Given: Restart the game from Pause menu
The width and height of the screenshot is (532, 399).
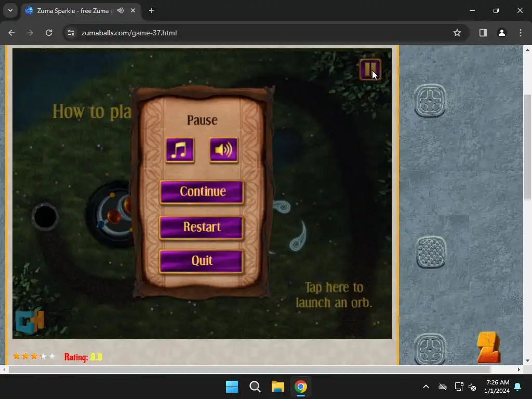Looking at the screenshot, I should (x=202, y=227).
